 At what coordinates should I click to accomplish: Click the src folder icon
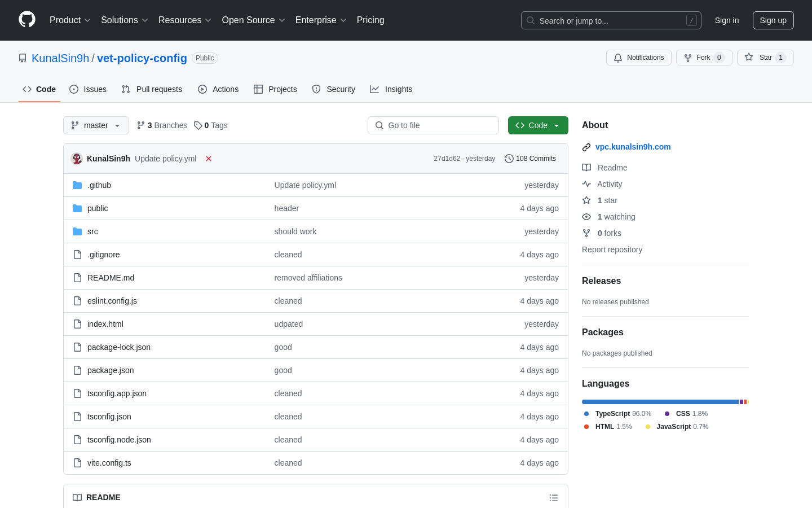point(77,231)
